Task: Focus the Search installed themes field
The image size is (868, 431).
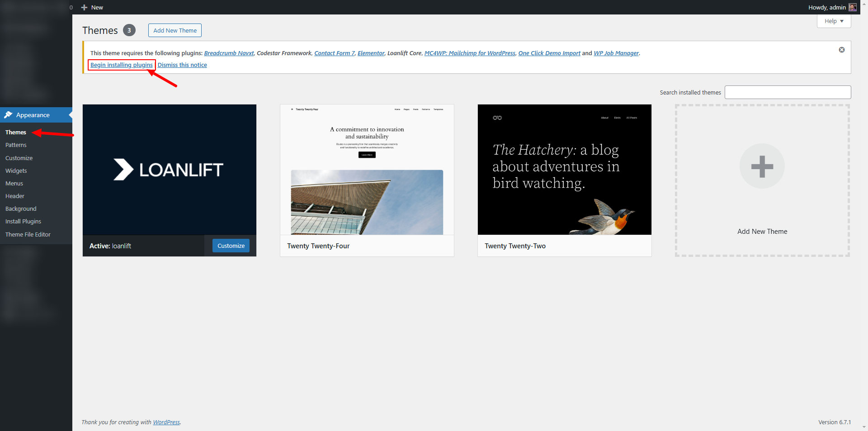Action: 788,92
